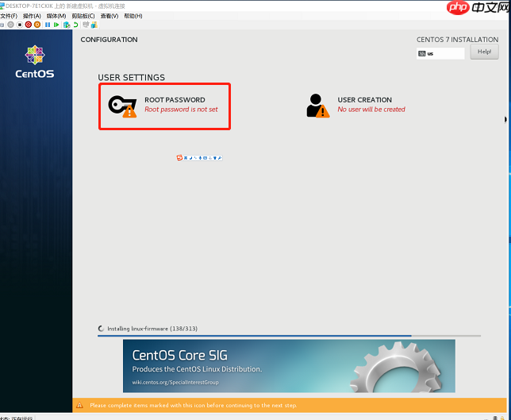
Task: Click the keyboard icon beside us layout
Action: click(421, 53)
